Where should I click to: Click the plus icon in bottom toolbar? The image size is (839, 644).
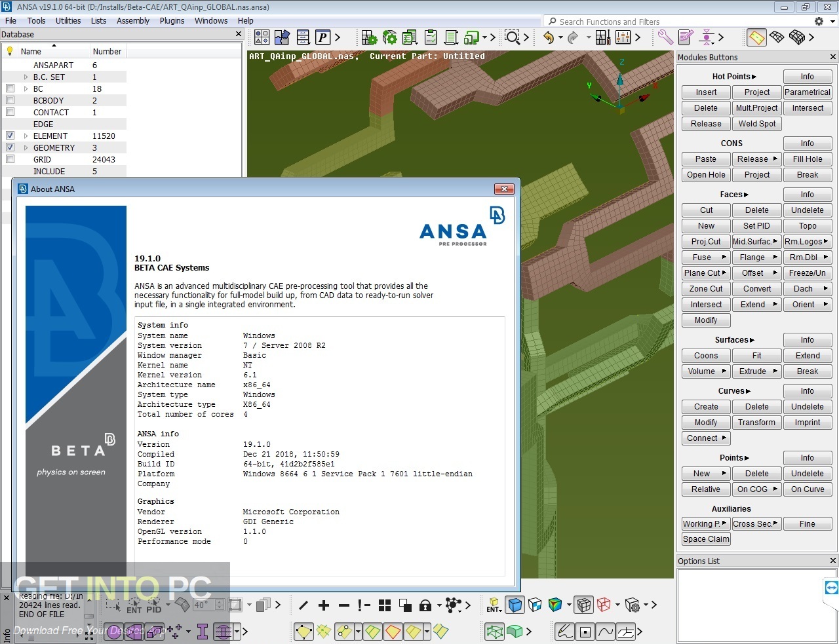tap(324, 605)
